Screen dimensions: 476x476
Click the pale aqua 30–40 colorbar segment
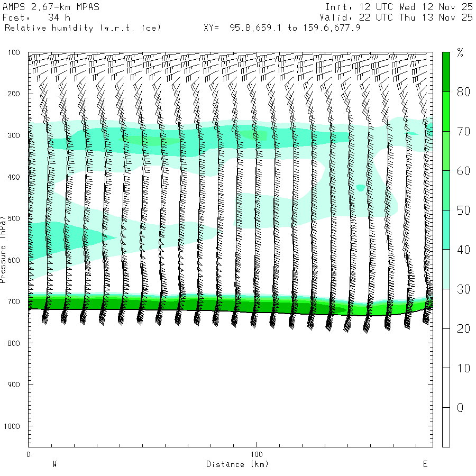pos(446,269)
